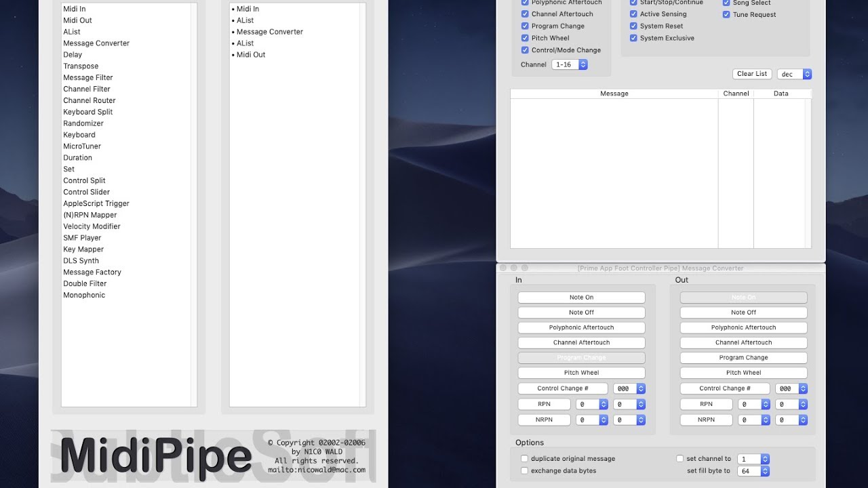Open second NRPN value dropdown in In section
The width and height of the screenshot is (868, 488).
629,420
